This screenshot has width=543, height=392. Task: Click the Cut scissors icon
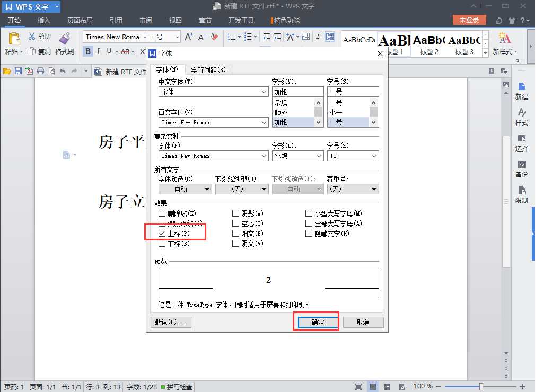(x=32, y=37)
